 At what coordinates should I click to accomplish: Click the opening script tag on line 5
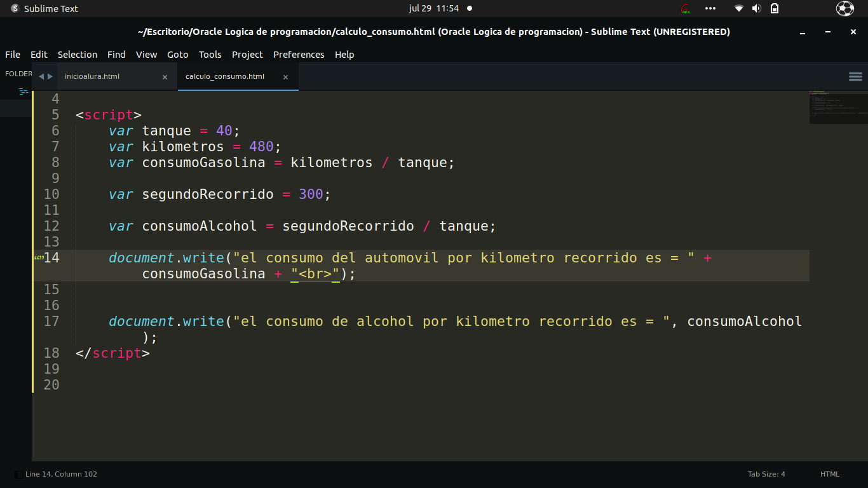point(109,115)
